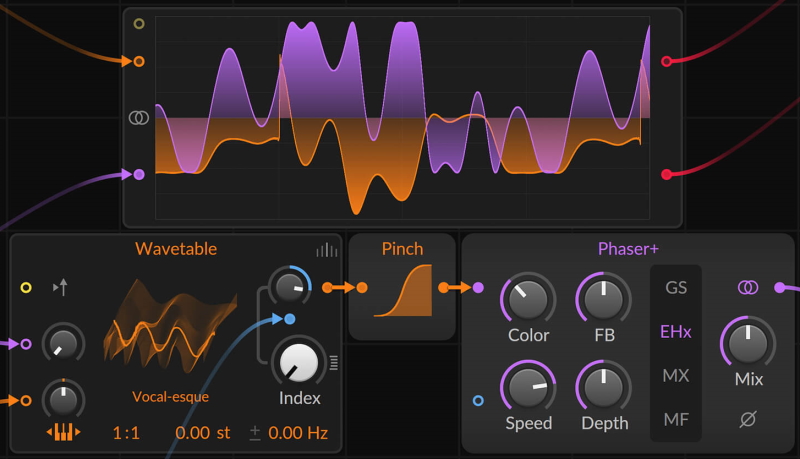Click the Wavetable module title

point(176,249)
